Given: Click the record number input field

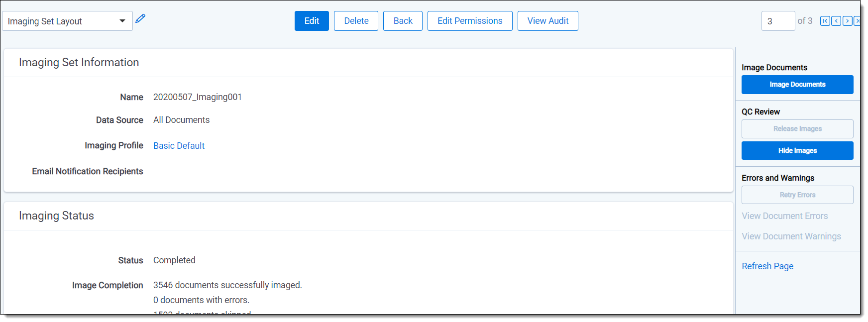Looking at the screenshot, I should 777,21.
